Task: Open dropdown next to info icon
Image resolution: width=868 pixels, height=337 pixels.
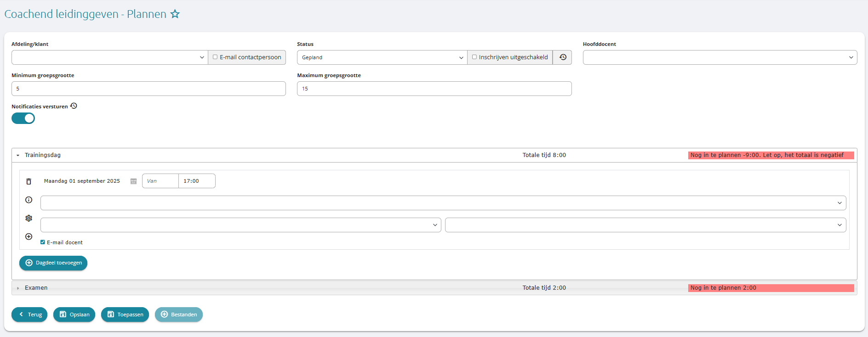Action: [x=443, y=203]
